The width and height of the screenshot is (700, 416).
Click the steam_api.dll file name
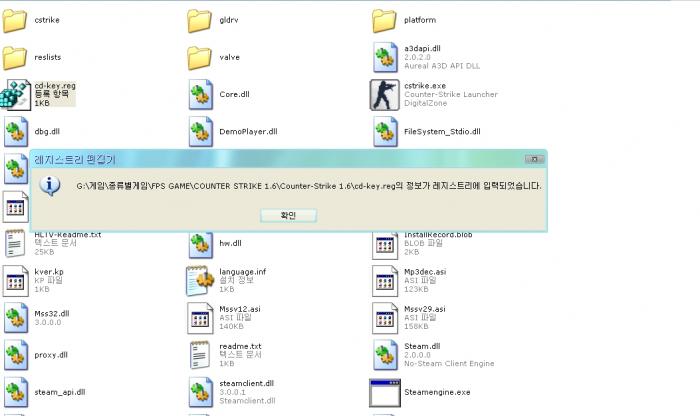60,392
